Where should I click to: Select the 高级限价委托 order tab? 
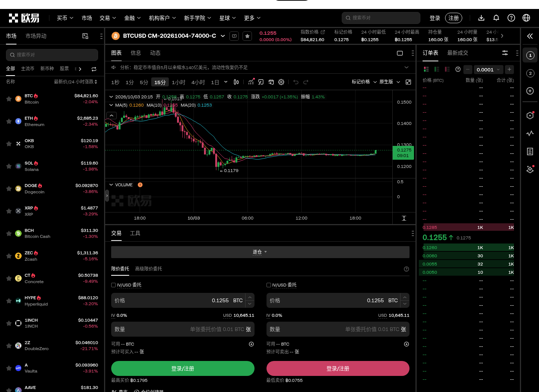pos(149,269)
